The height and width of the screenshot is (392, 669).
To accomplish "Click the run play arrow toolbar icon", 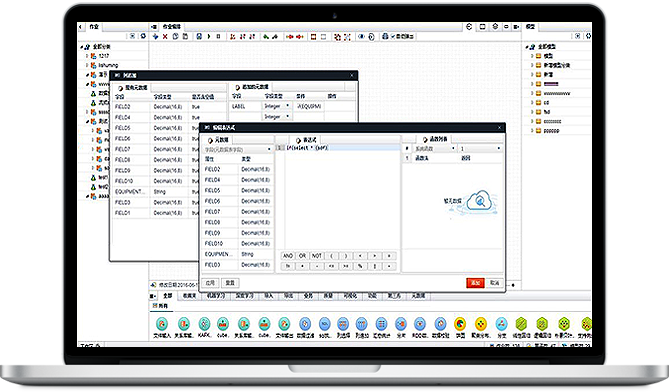I will [x=209, y=37].
